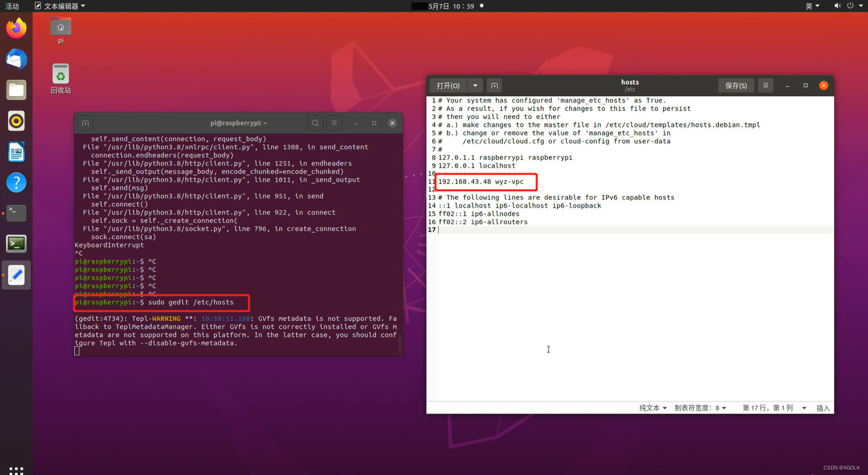Click the 'ff02::2 ip6-allrouters' line
This screenshot has width=868, height=475.
point(483,222)
